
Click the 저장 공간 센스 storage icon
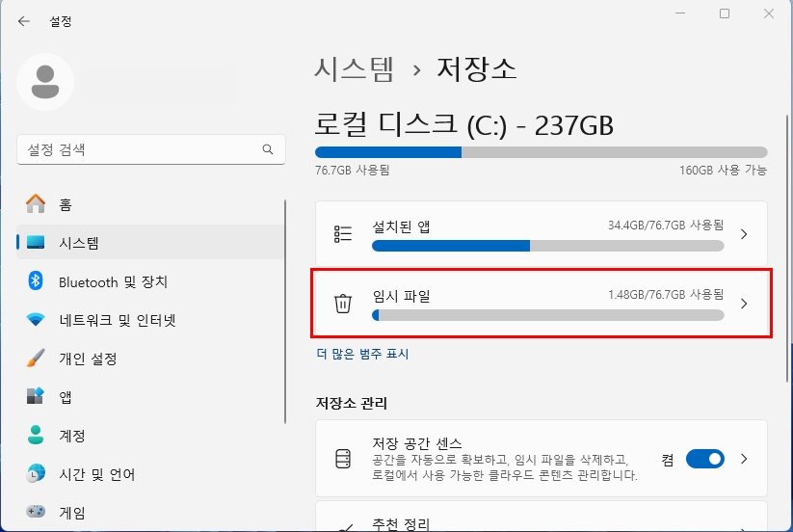343,459
